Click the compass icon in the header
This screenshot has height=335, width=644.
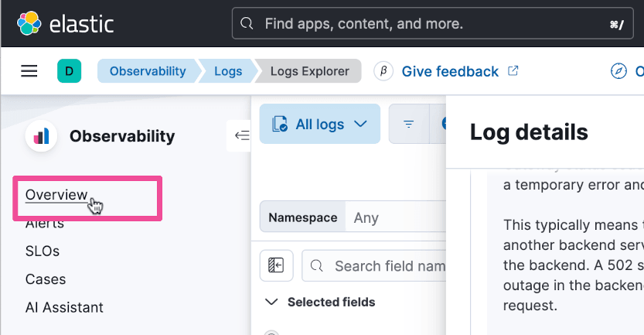618,72
